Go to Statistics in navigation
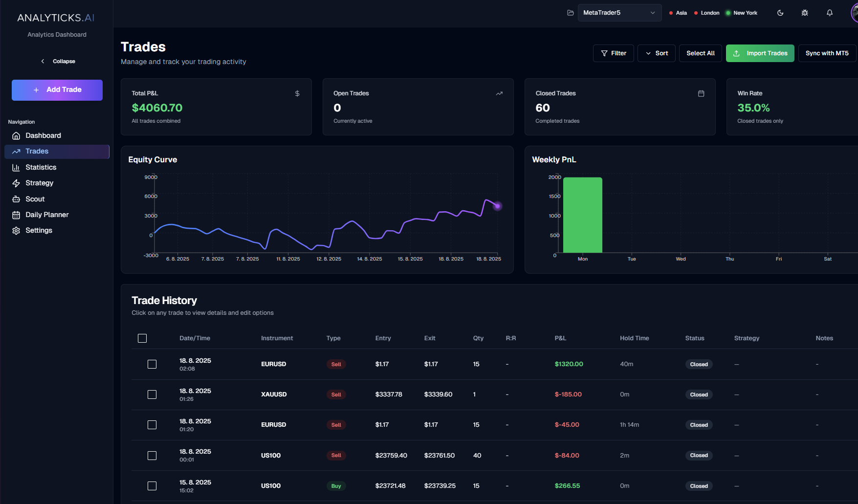This screenshot has width=858, height=504. coord(41,167)
